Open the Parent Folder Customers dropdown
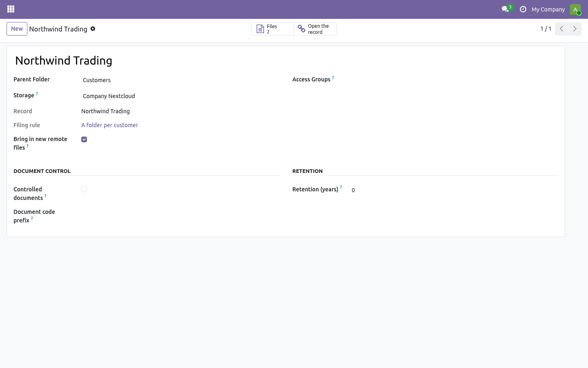 tap(180, 80)
